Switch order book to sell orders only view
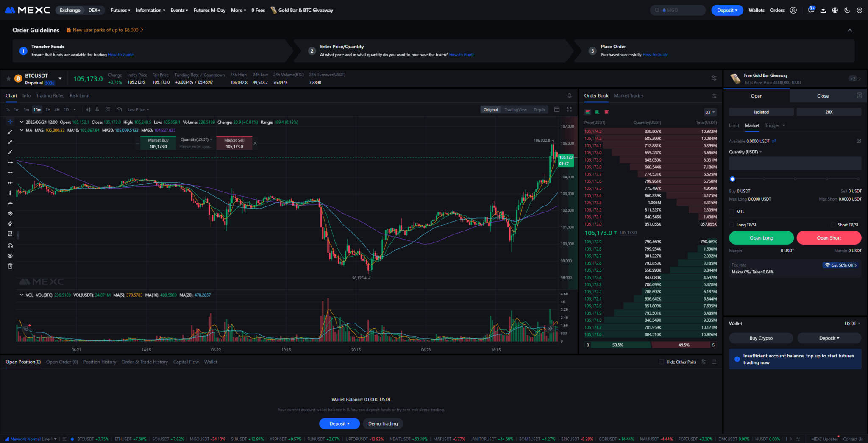The image size is (868, 443). (606, 112)
